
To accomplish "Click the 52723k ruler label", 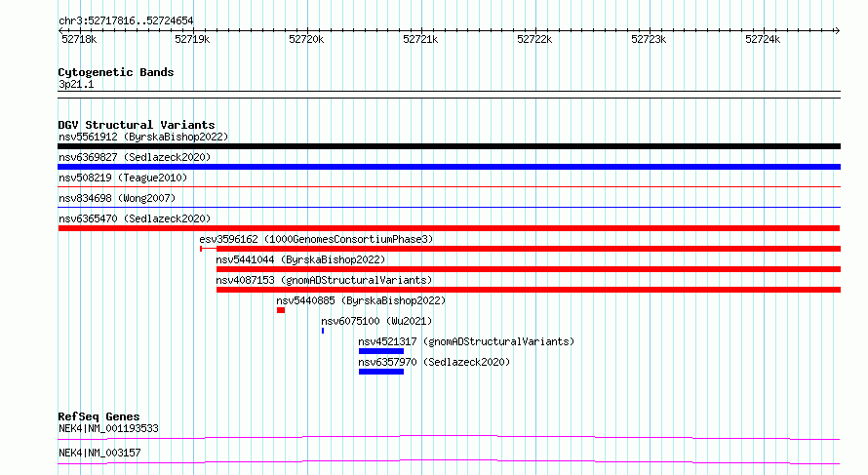I will [649, 39].
